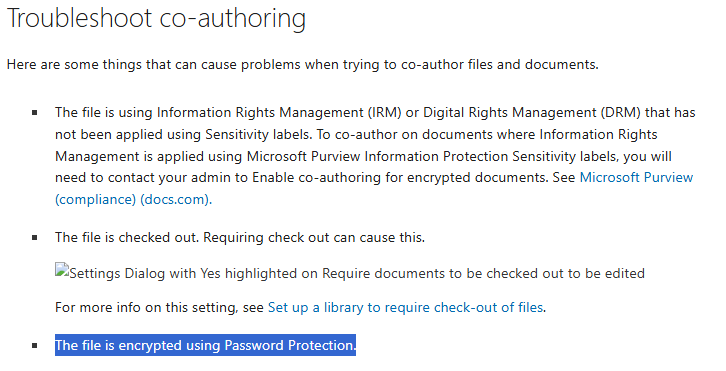Open 'Set up a library to require check-out' link

[x=406, y=308]
